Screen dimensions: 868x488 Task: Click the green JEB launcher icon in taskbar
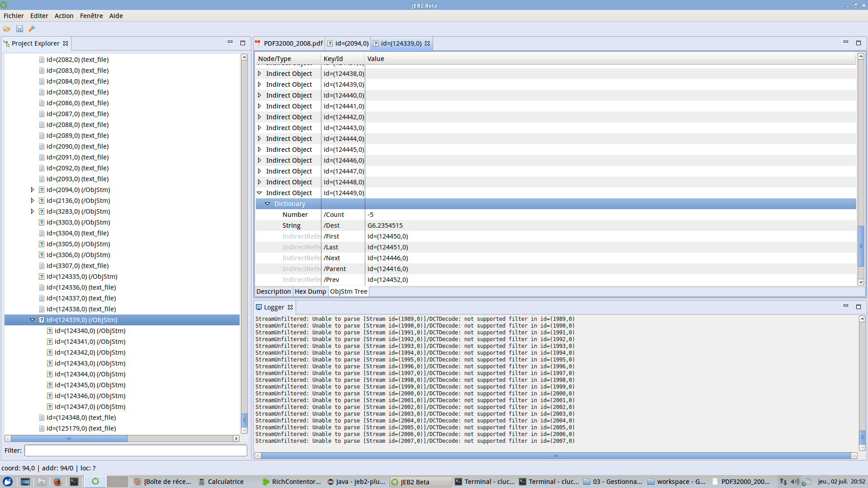pyautogui.click(x=95, y=482)
